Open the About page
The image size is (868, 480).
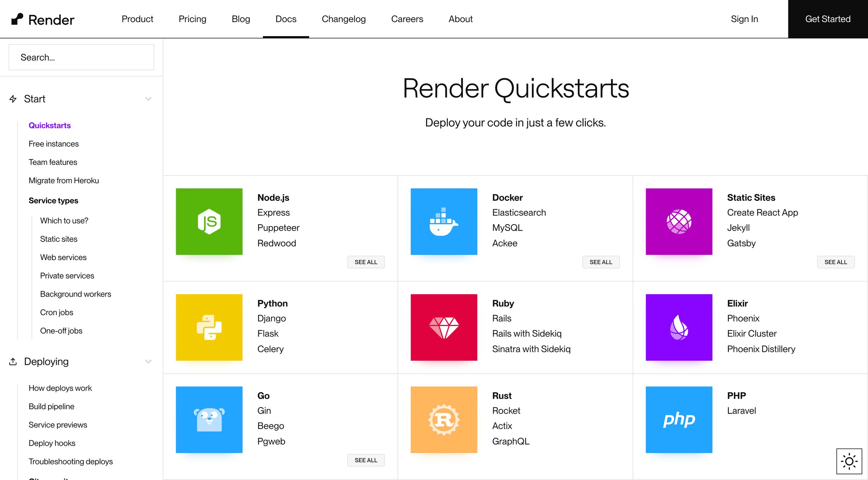click(460, 19)
